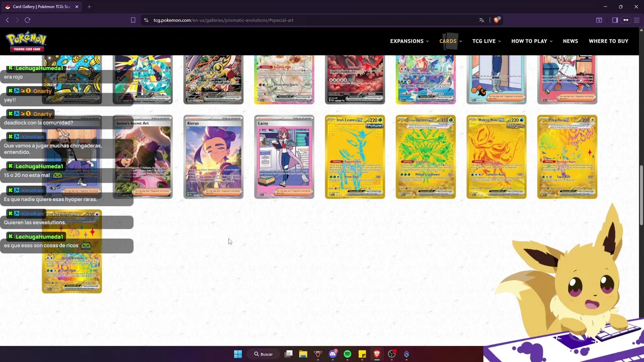
Task: Reload the Card Gallery page
Action: tap(27, 20)
